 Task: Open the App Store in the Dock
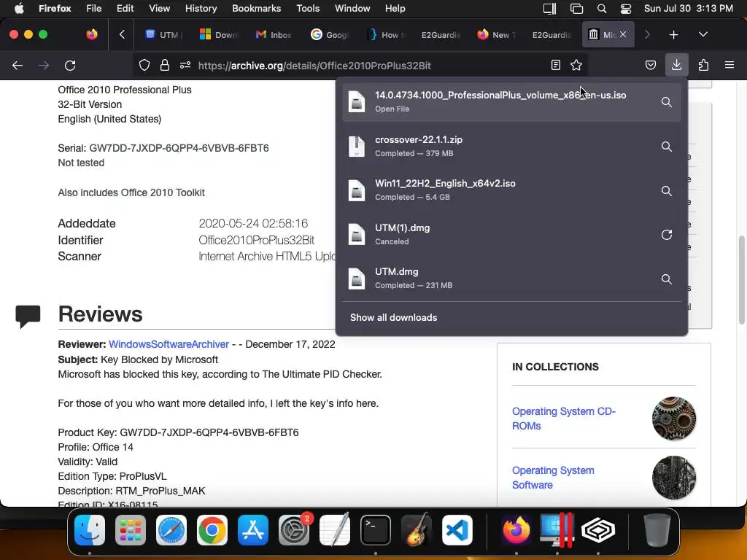(x=253, y=530)
